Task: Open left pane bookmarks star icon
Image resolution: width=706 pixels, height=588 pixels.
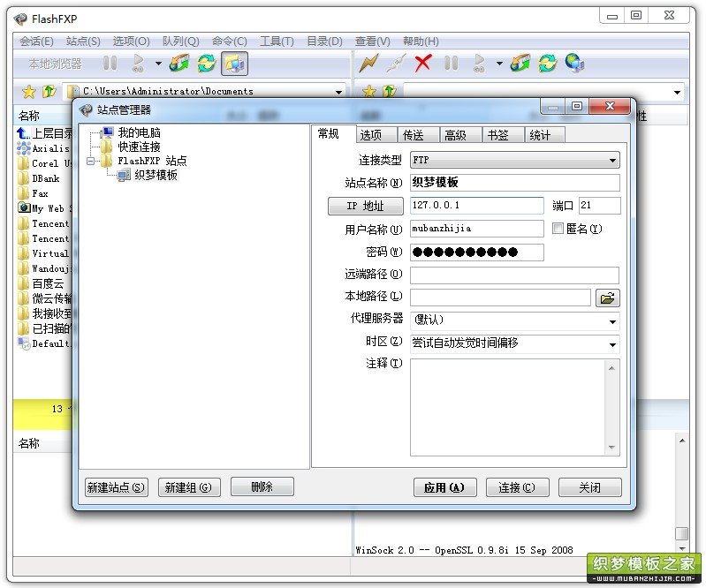Action: point(29,92)
